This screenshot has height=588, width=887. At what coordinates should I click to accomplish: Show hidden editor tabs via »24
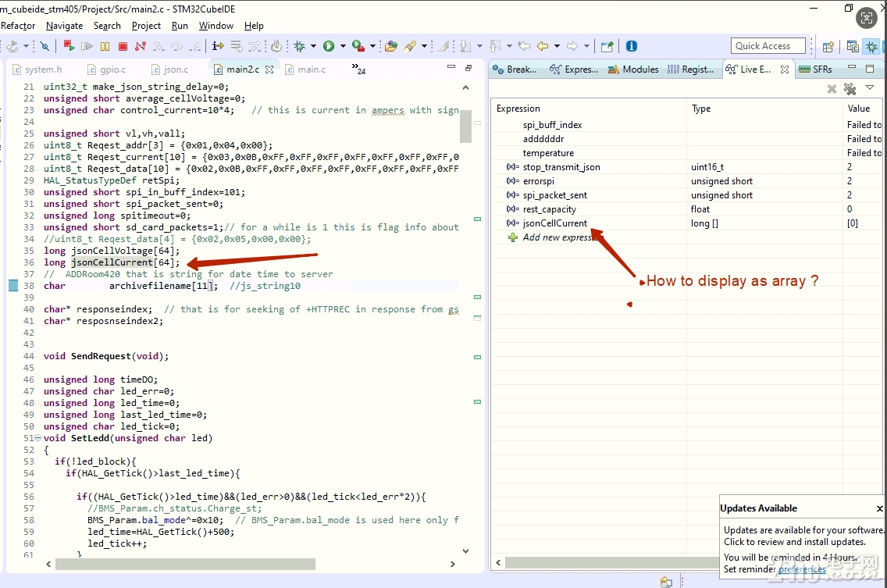point(358,69)
